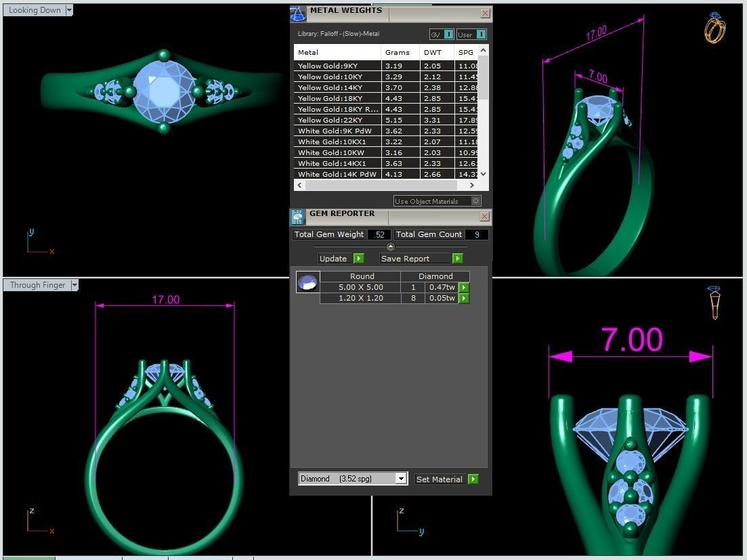Open the Diamond (3.52 spg) material dropdown
Viewport: 747px width, 560px height.
(401, 479)
